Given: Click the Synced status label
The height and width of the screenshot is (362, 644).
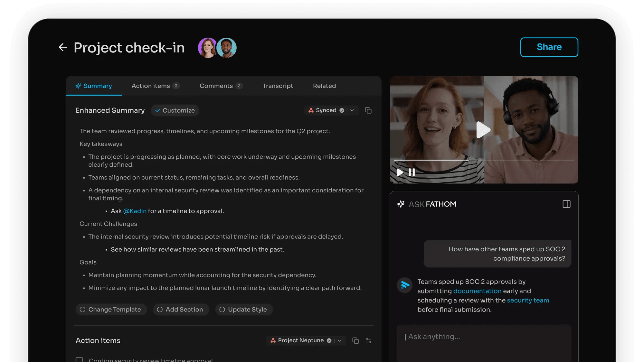Looking at the screenshot, I should coord(326,110).
